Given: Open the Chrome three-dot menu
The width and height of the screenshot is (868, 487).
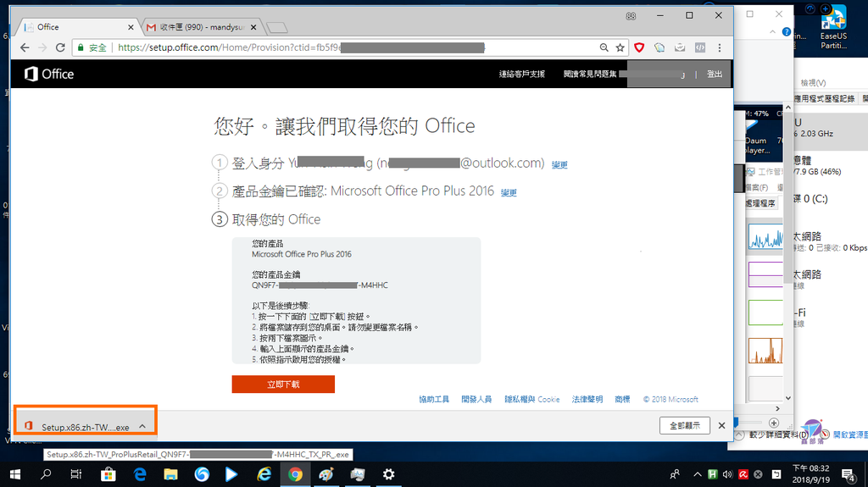Looking at the screenshot, I should point(720,48).
